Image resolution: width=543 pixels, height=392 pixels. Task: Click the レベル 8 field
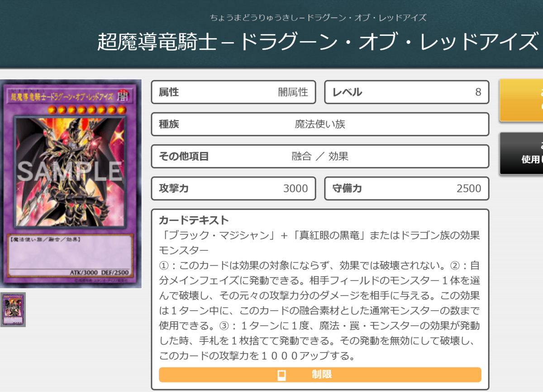(407, 92)
